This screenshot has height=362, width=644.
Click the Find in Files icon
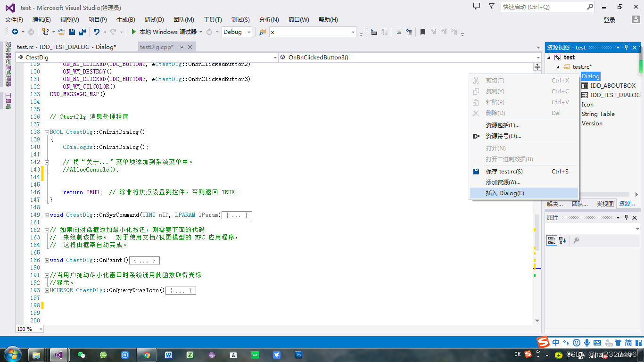click(x=263, y=32)
